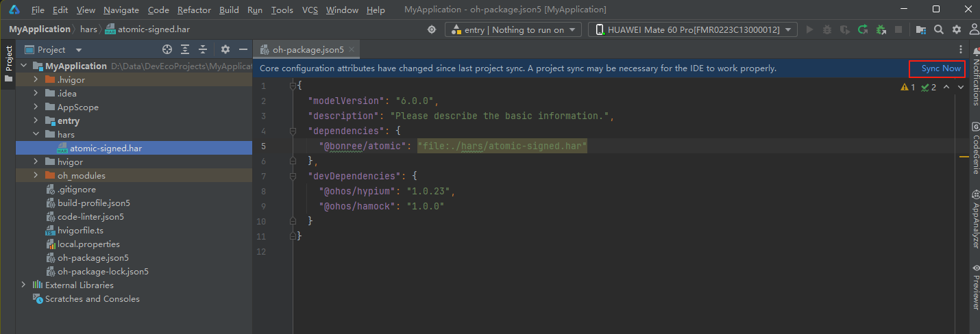Open the Refactor menu
The width and height of the screenshot is (980, 334).
(194, 10)
